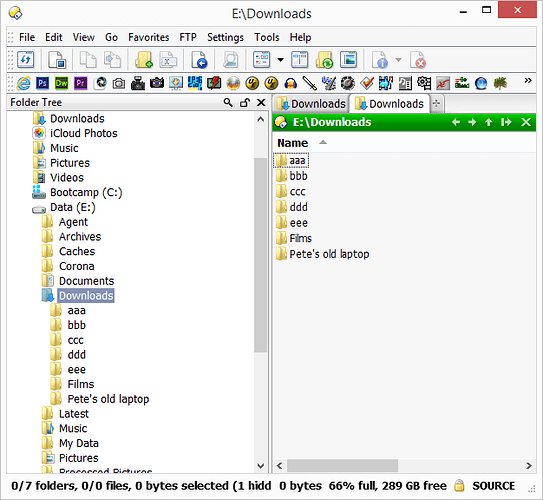Click the blue globe shortcut icon
This screenshot has width=543, height=500.
tap(481, 83)
